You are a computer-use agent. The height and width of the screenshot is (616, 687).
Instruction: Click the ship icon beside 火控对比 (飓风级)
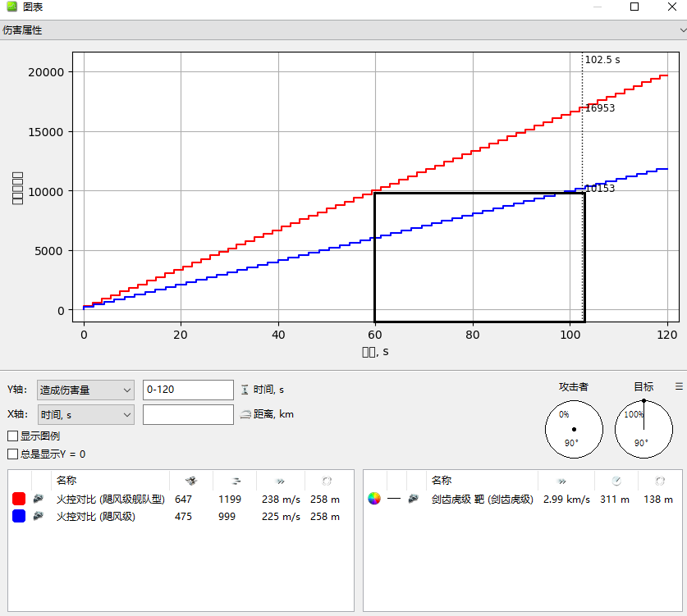coord(39,517)
